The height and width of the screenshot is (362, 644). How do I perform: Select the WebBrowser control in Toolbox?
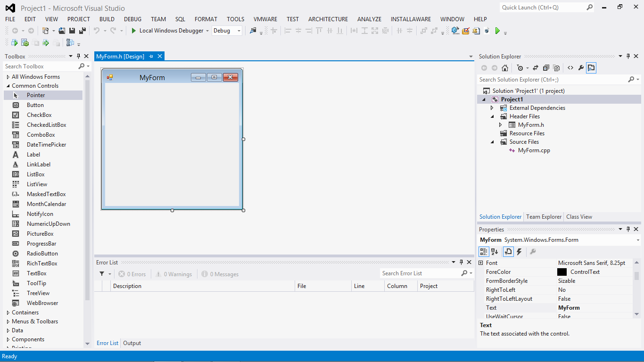pyautogui.click(x=42, y=303)
